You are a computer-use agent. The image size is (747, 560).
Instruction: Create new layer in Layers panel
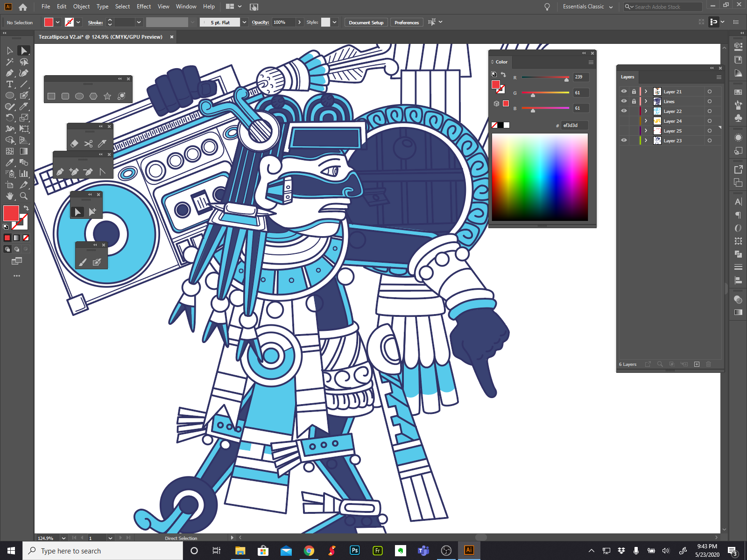coord(697,364)
